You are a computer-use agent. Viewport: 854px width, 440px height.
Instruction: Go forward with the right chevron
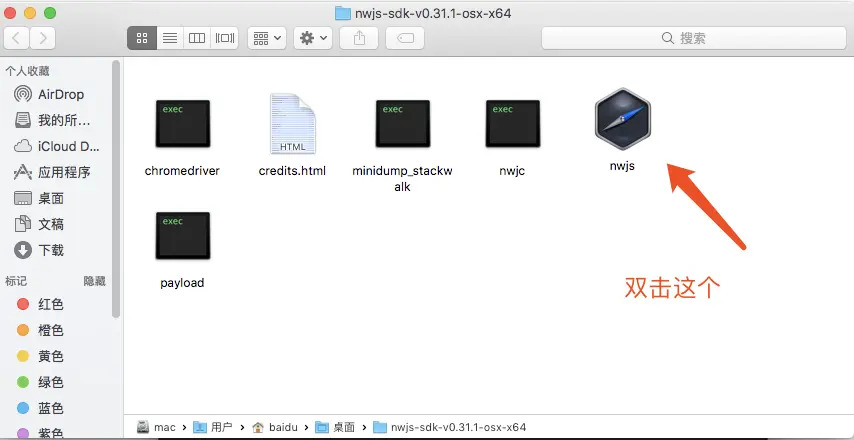point(42,38)
